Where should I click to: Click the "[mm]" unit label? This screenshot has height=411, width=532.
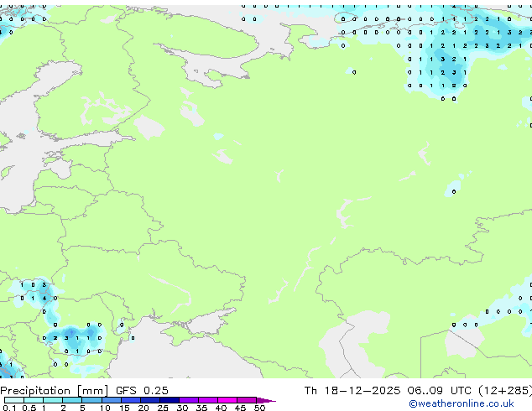(x=93, y=391)
